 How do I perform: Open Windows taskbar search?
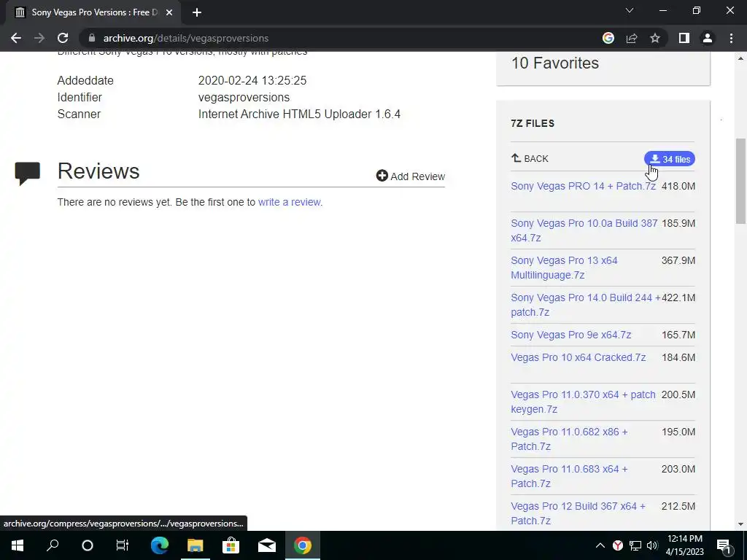pos(53,545)
